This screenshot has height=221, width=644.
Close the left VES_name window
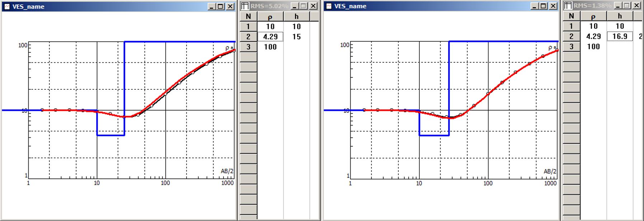click(230, 6)
